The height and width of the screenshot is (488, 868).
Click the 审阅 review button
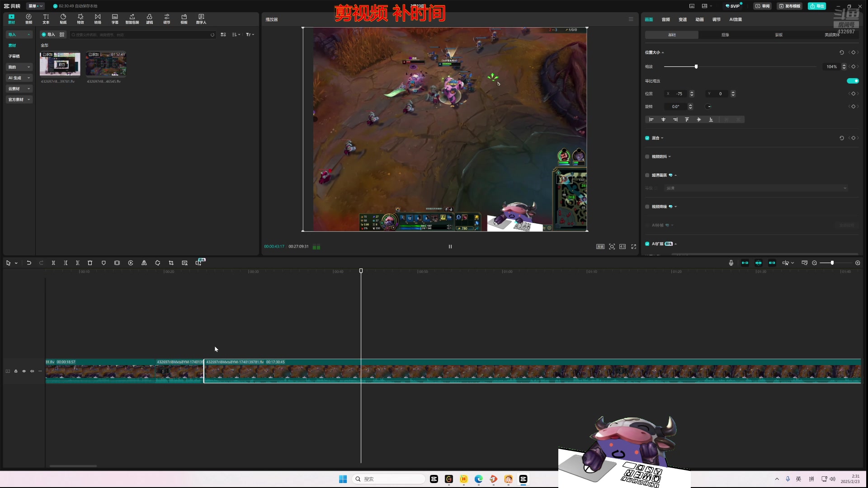(763, 6)
